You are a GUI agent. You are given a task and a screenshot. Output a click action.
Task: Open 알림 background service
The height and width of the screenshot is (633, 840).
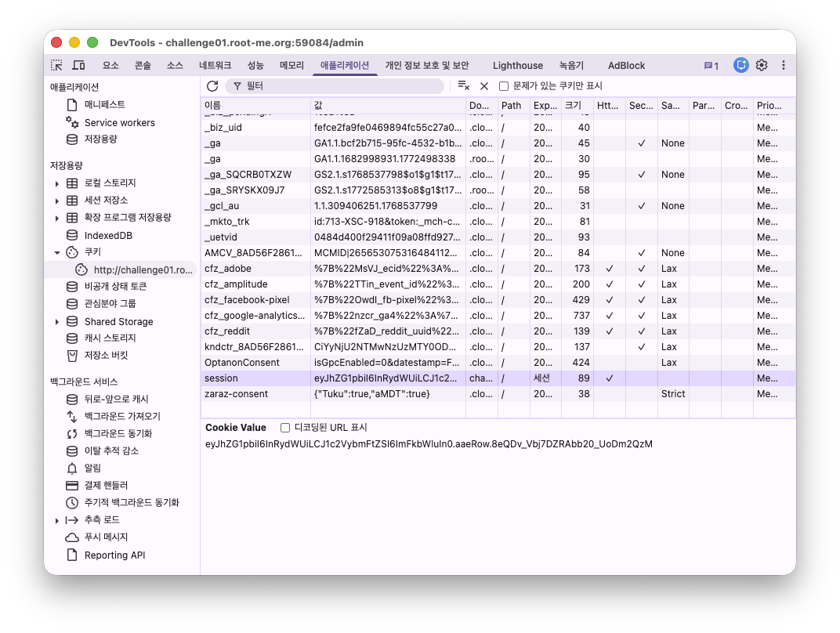[x=92, y=468]
